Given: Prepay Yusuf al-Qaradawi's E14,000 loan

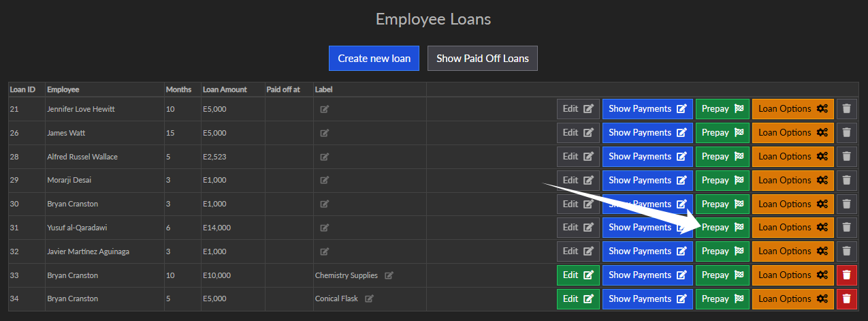Looking at the screenshot, I should 722,228.
